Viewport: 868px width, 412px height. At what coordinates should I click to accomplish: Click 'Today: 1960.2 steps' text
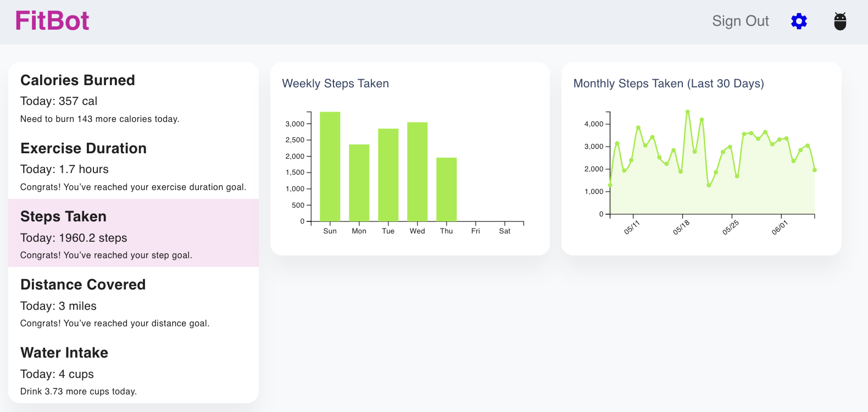click(x=74, y=238)
